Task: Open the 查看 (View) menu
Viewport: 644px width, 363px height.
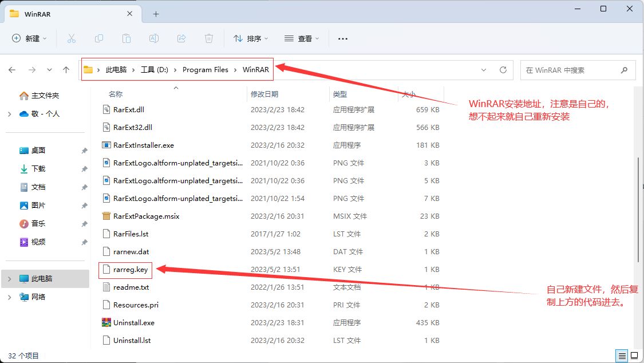Action: pos(302,38)
